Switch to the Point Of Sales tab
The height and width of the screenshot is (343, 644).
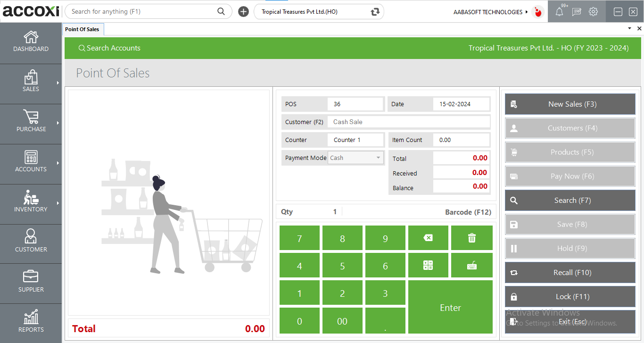(x=83, y=29)
